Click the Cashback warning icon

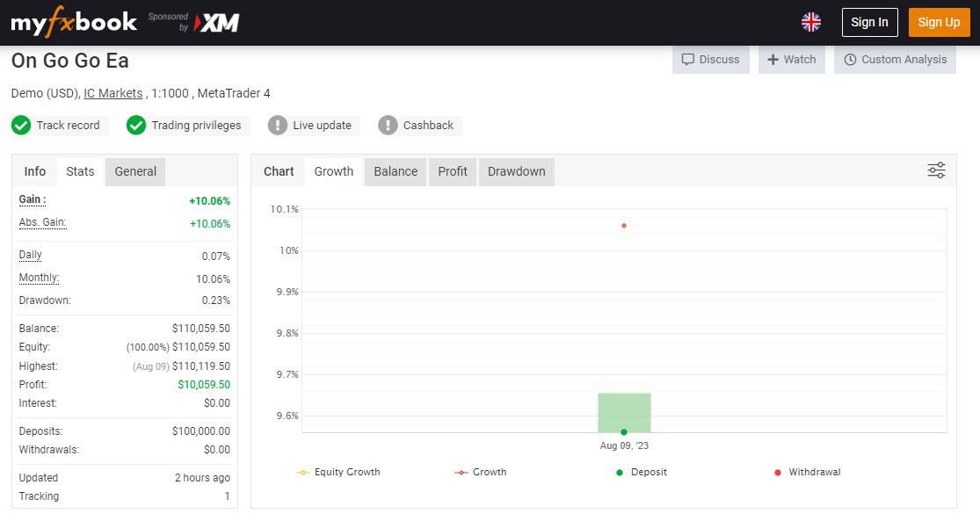[388, 126]
